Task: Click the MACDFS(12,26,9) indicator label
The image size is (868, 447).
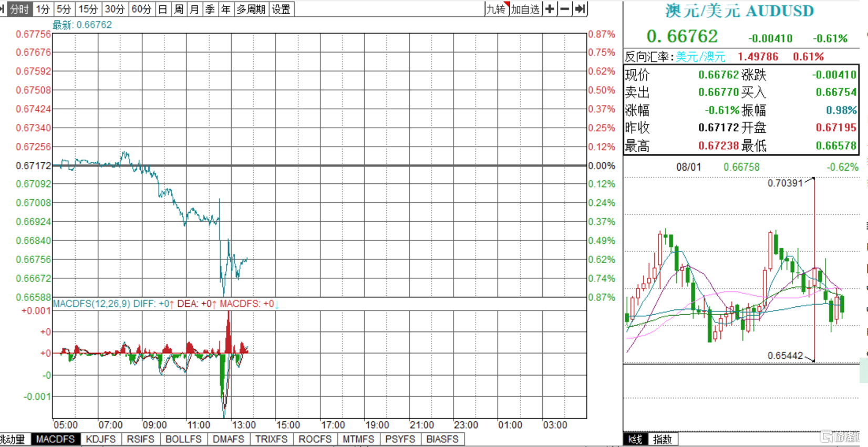Action: pyautogui.click(x=92, y=304)
